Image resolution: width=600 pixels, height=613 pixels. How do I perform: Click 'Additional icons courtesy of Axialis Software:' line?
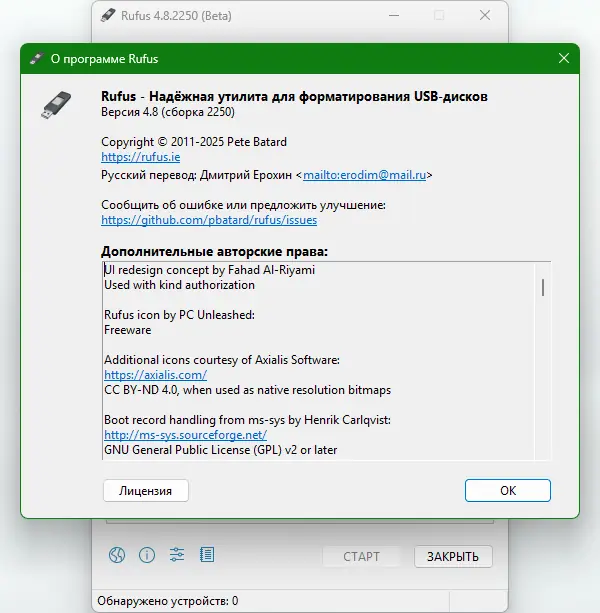click(222, 360)
